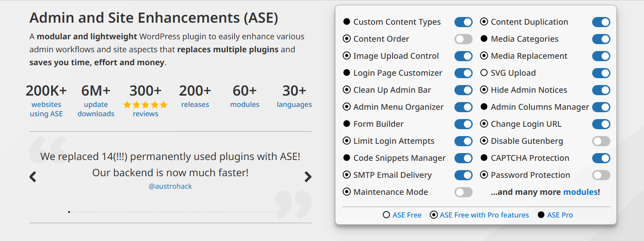Toggle the SMTP Email Delivery switch
The height and width of the screenshot is (241, 644).
(463, 175)
